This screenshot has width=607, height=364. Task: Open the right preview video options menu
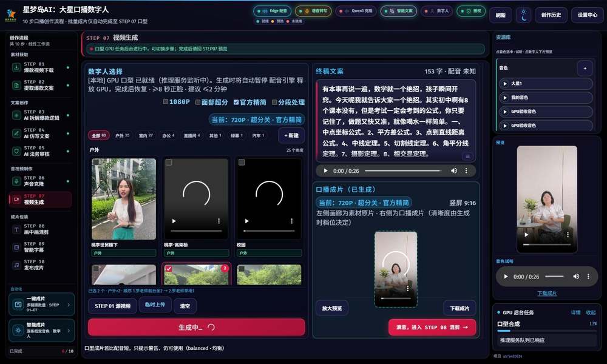click(568, 234)
